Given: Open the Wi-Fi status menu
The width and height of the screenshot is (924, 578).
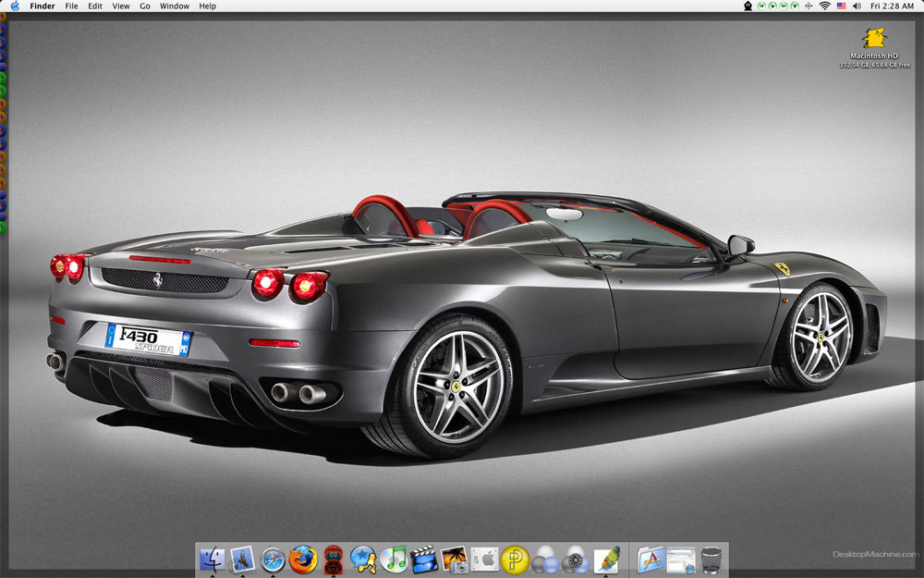Looking at the screenshot, I should pyautogui.click(x=823, y=6).
